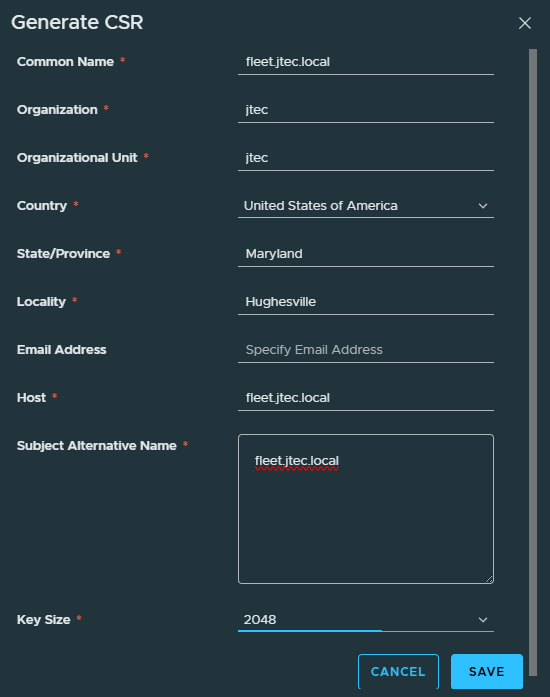The height and width of the screenshot is (697, 550).
Task: Click the Key Size chevron arrow
Action: coord(483,620)
